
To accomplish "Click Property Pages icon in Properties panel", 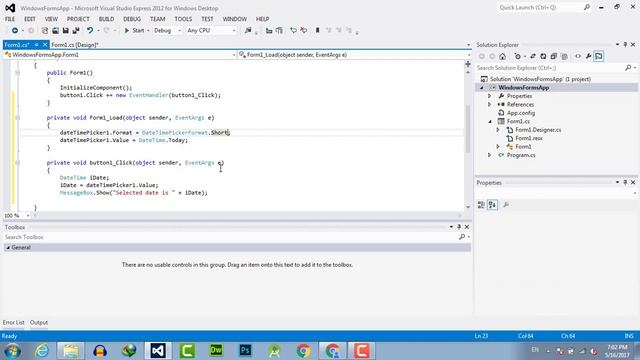I will coord(506,205).
